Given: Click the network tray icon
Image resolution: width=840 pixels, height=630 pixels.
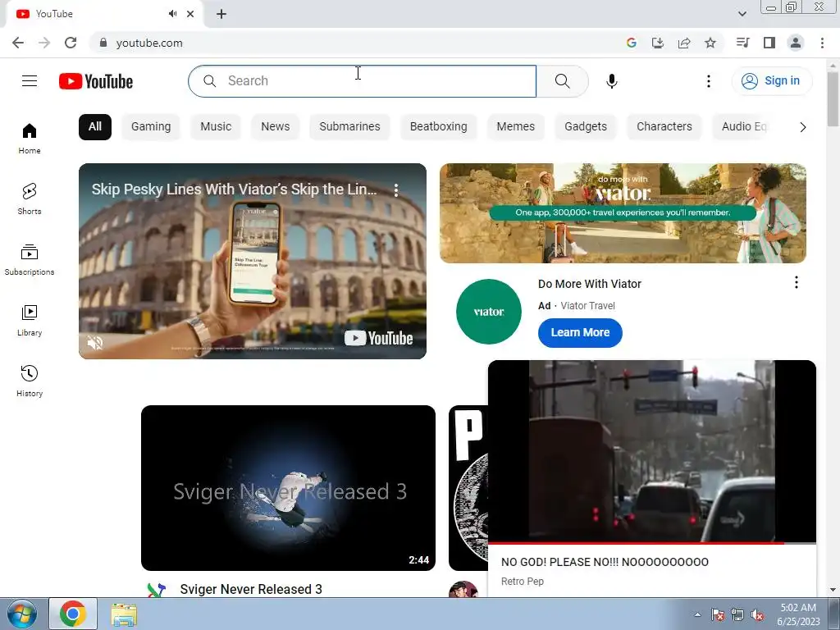Looking at the screenshot, I should (737, 614).
